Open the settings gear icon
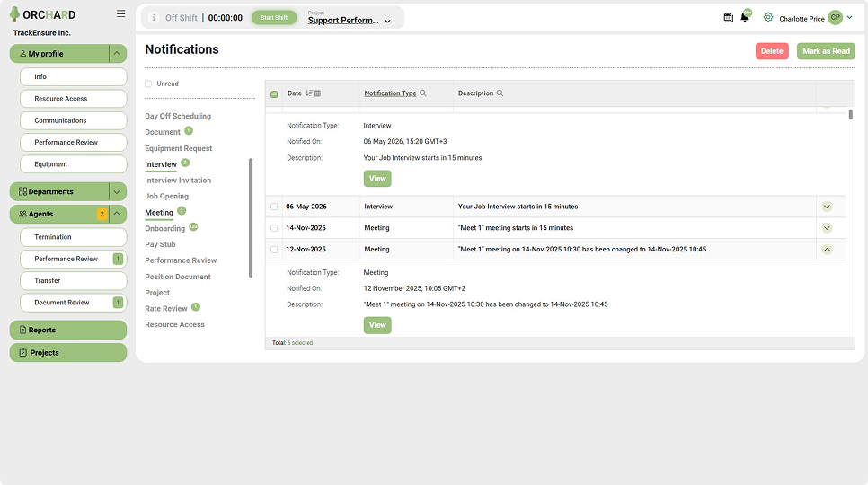 point(767,18)
